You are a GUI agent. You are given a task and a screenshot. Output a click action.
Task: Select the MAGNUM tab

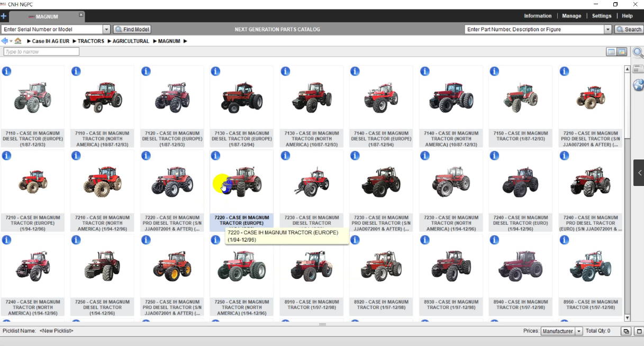[x=47, y=16]
